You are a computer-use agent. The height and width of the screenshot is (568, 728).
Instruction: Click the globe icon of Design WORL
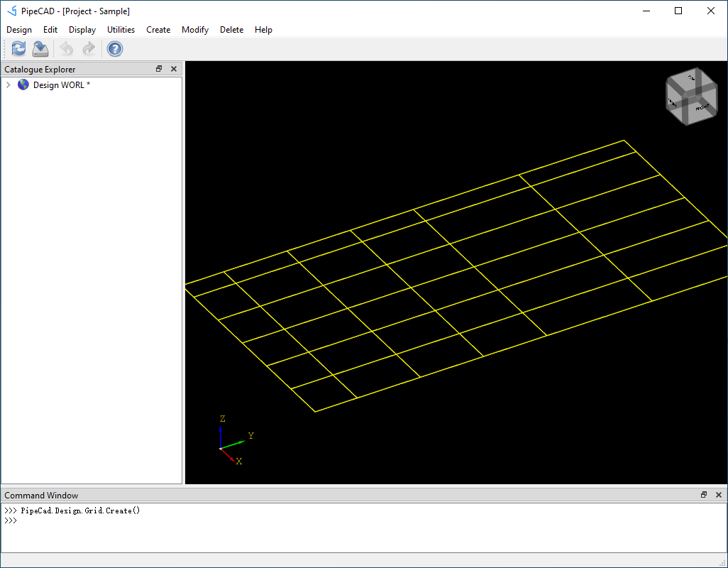point(23,84)
